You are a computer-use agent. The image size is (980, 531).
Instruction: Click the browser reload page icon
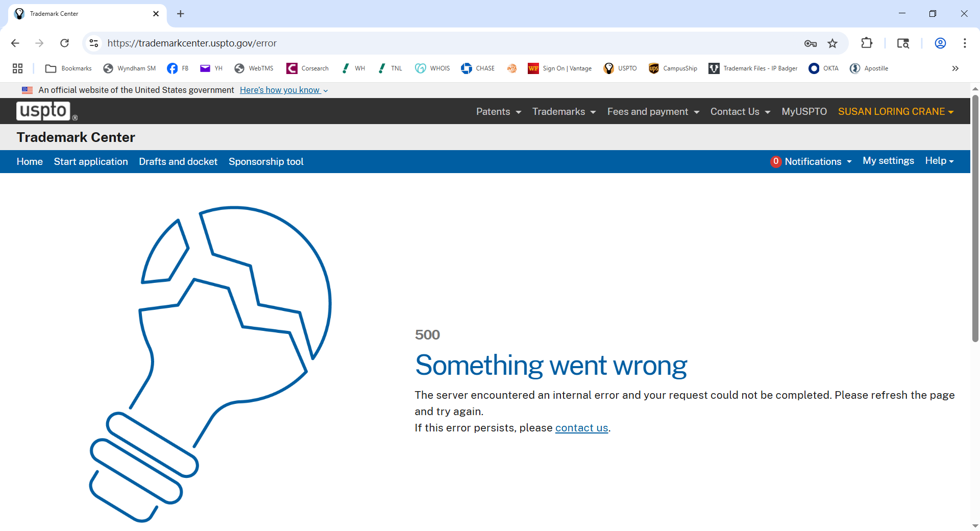pyautogui.click(x=64, y=43)
